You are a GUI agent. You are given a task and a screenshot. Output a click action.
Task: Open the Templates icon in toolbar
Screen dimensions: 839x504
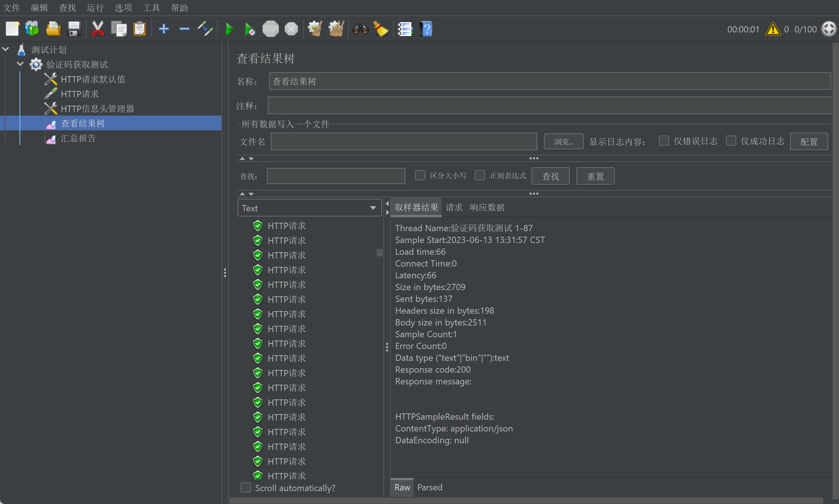[x=32, y=29]
